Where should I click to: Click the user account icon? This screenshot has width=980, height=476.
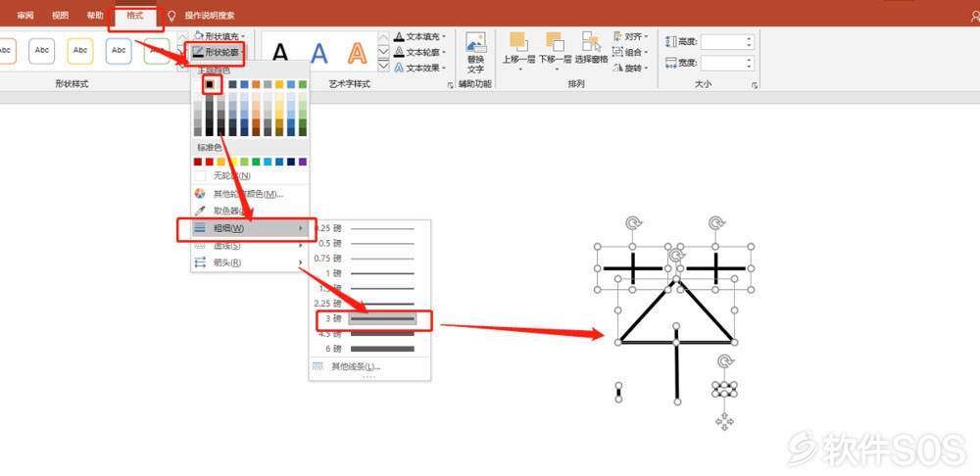[x=976, y=17]
